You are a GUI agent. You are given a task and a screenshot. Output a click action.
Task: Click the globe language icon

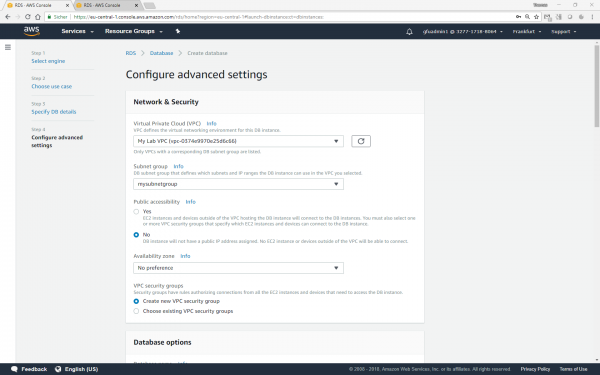[x=58, y=369]
